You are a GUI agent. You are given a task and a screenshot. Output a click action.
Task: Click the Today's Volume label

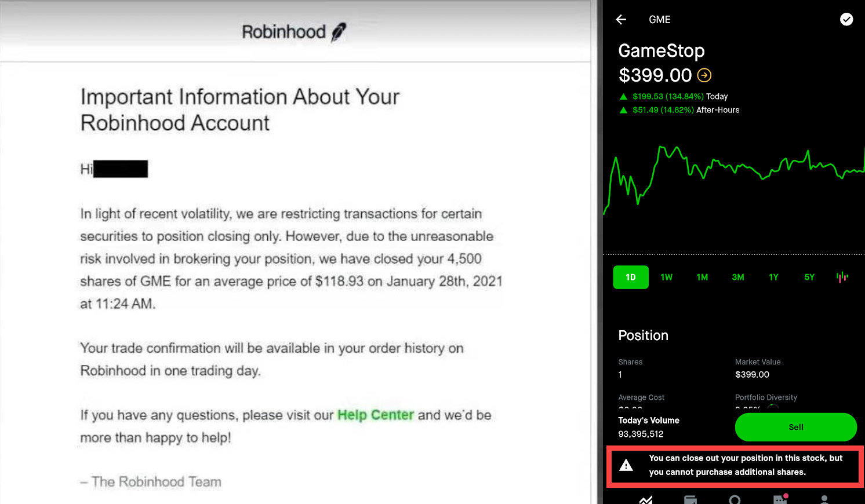click(649, 421)
